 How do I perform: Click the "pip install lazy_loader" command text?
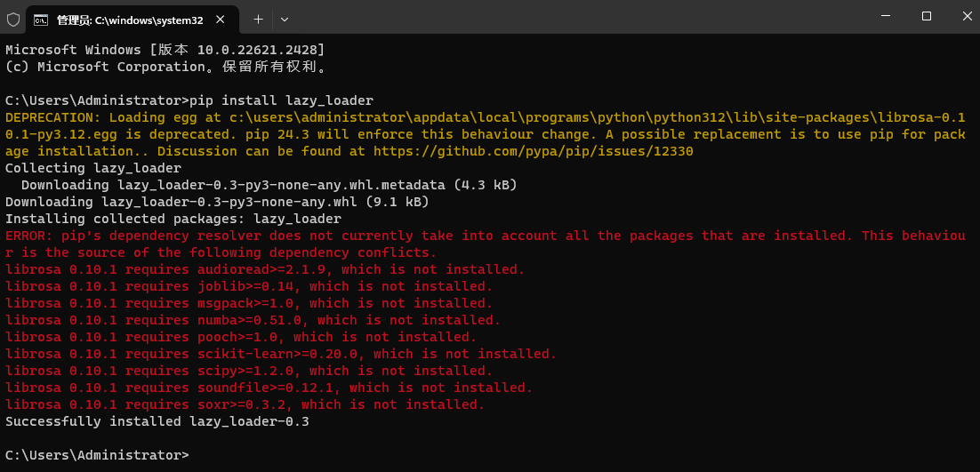(283, 100)
